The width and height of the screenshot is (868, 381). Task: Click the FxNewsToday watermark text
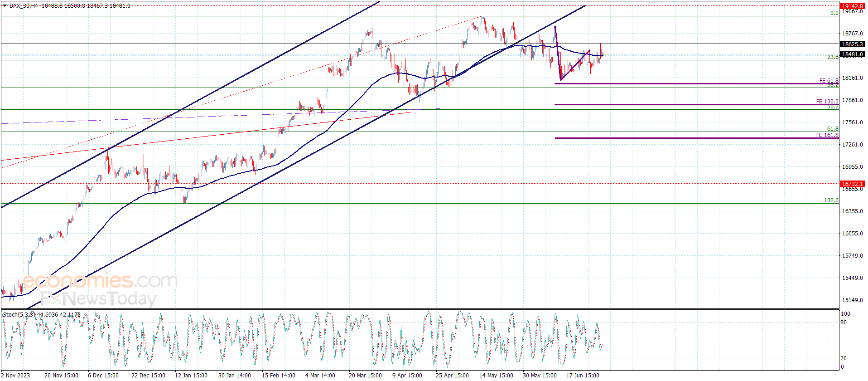(x=98, y=298)
